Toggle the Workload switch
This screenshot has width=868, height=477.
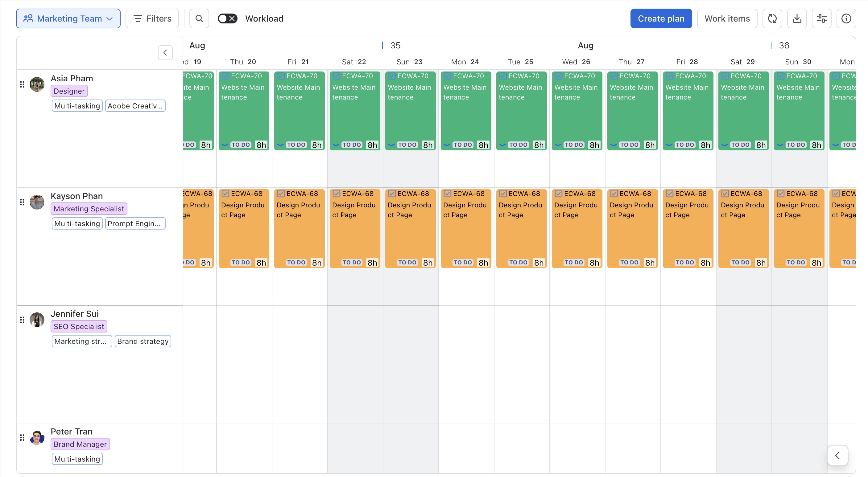(x=227, y=18)
